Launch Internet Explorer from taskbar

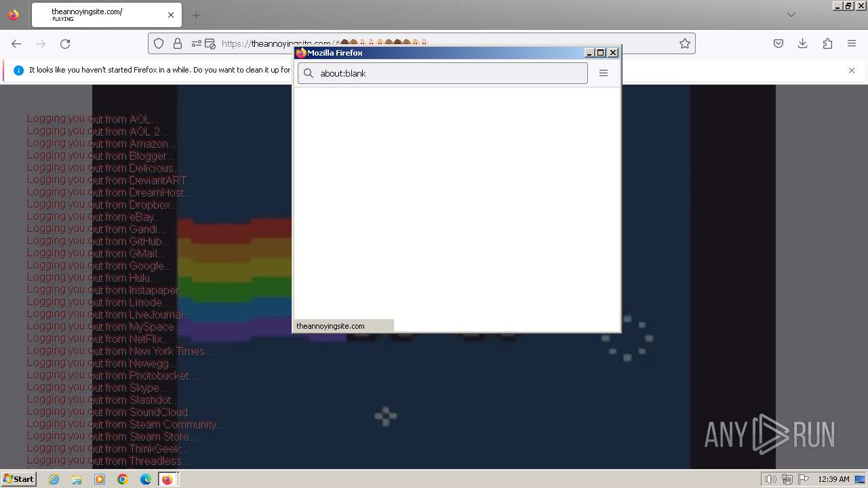54,479
